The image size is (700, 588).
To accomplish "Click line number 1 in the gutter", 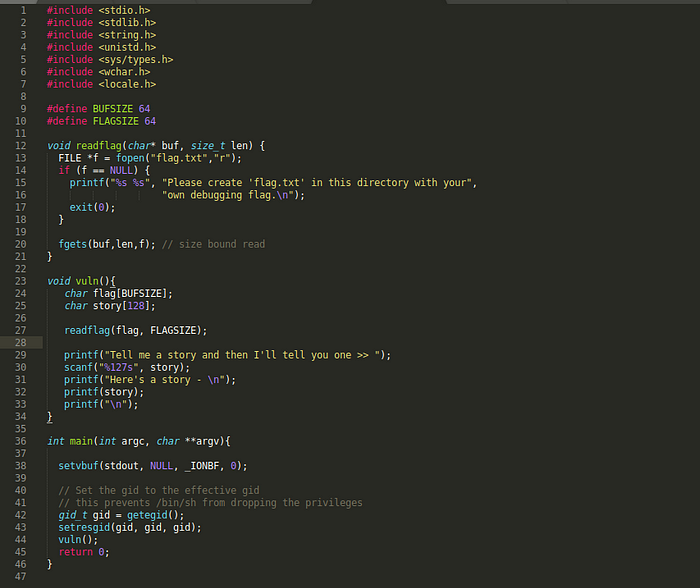I will [23, 10].
